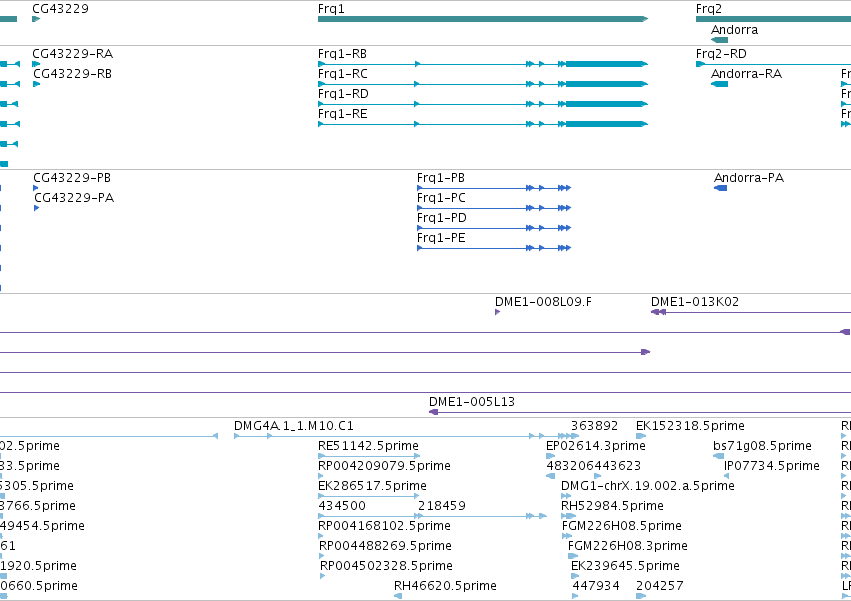Click the EK152318.5prime label

(690, 426)
